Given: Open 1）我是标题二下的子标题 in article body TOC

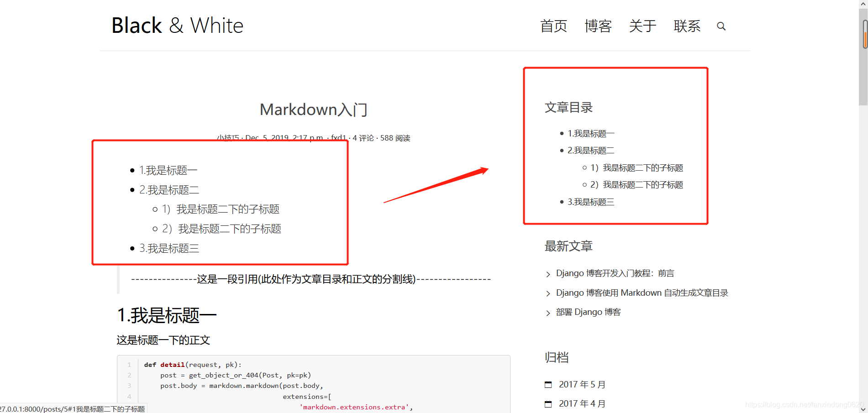Looking at the screenshot, I should tap(221, 209).
